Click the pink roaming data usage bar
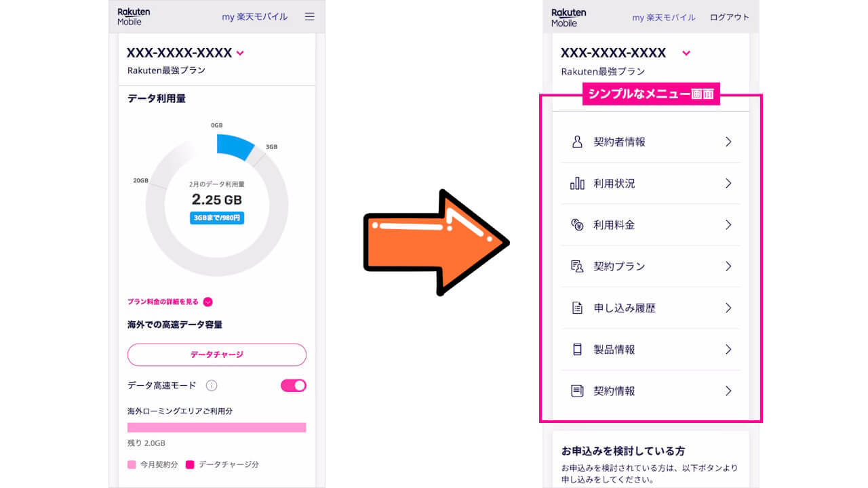Image resolution: width=868 pixels, height=488 pixels. (x=216, y=428)
